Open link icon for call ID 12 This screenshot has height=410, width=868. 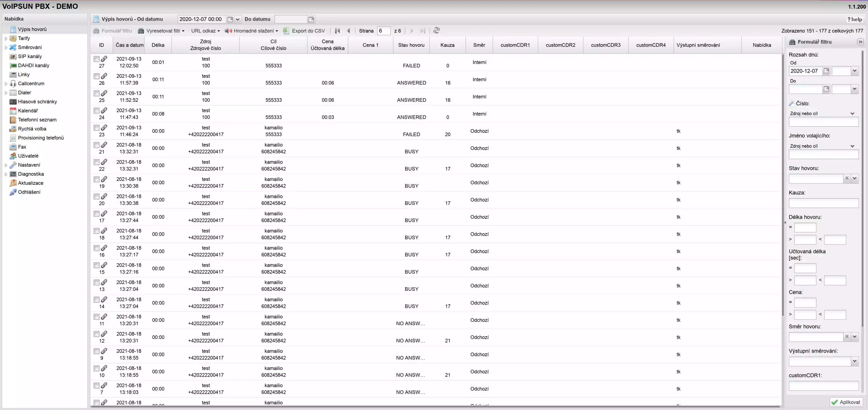(x=104, y=334)
